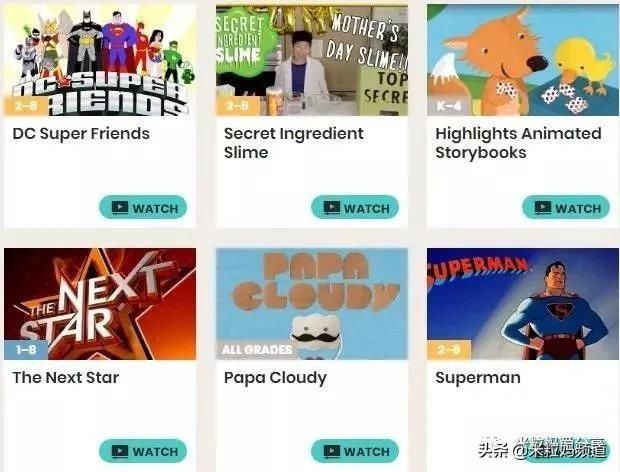Open the Highlights Animated Storybooks fox thumbnail
620x472 pixels.
tap(523, 60)
